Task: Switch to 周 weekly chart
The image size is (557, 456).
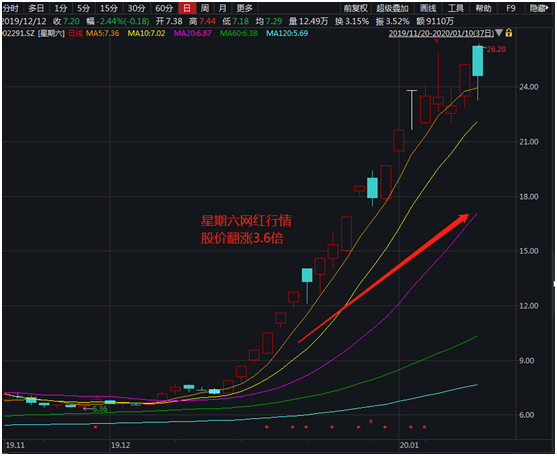Action: tap(205, 8)
